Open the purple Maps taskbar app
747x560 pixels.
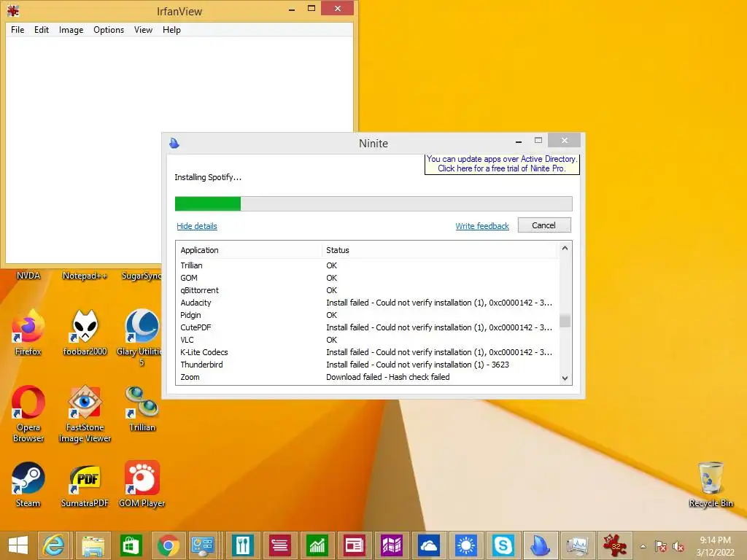(392, 545)
